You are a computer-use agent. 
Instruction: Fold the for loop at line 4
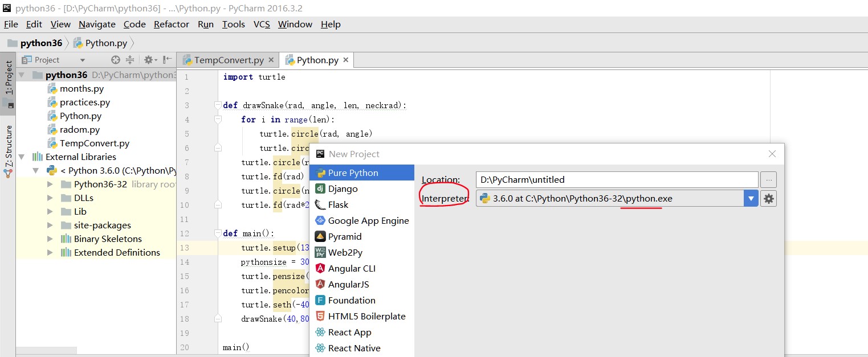(x=217, y=120)
